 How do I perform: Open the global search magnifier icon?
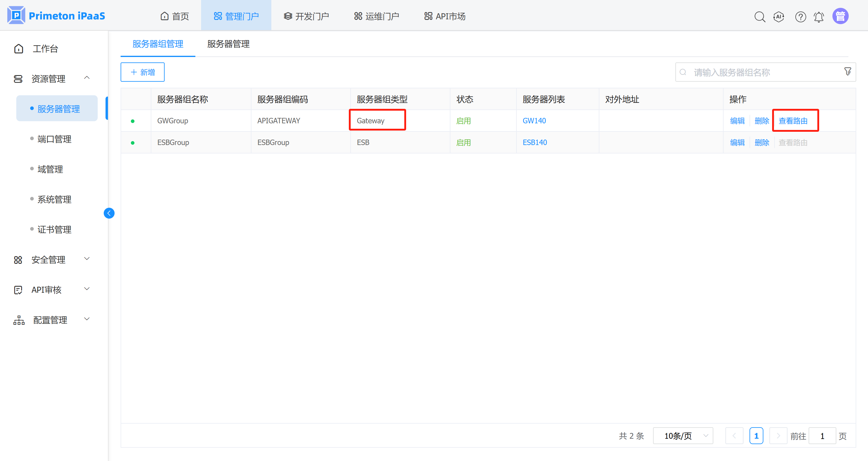coord(760,17)
